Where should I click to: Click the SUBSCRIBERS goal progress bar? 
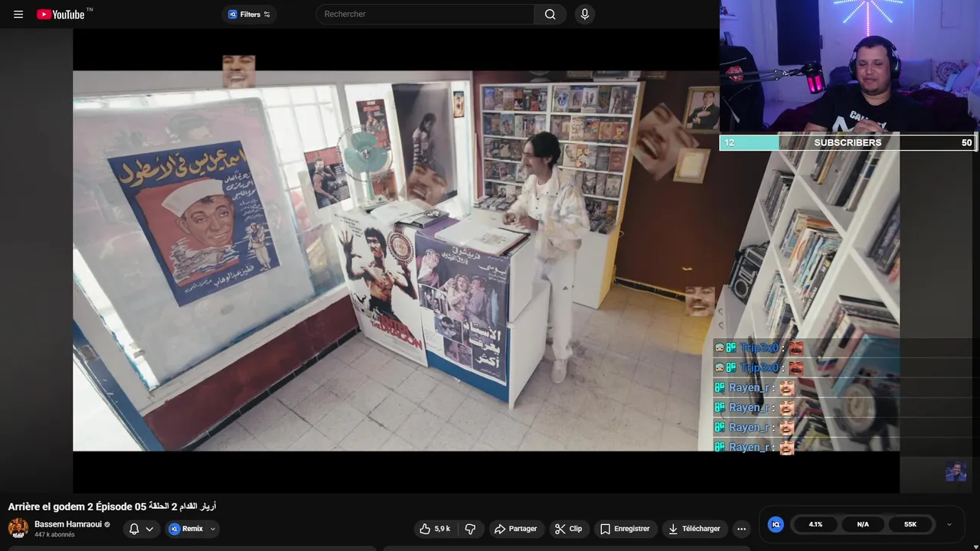(848, 142)
